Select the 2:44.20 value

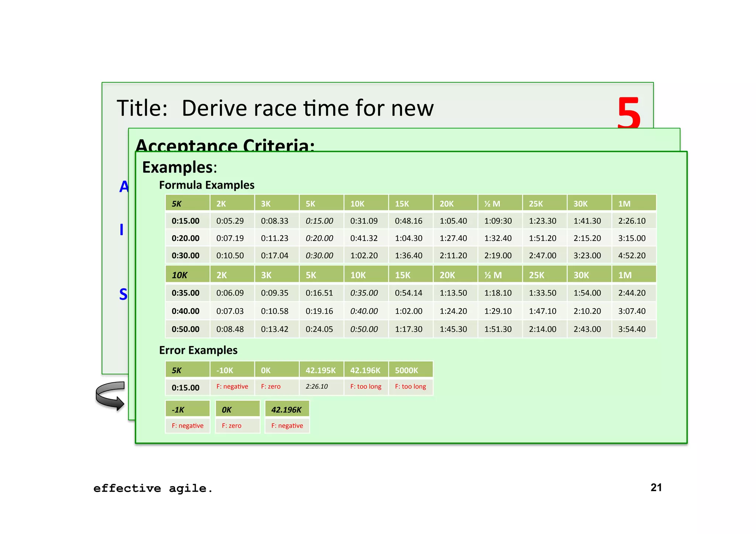(632, 293)
